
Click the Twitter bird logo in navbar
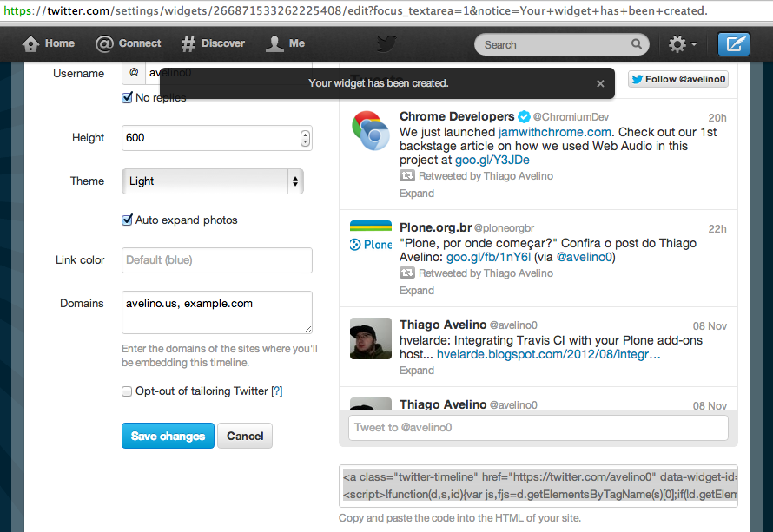tap(386, 44)
